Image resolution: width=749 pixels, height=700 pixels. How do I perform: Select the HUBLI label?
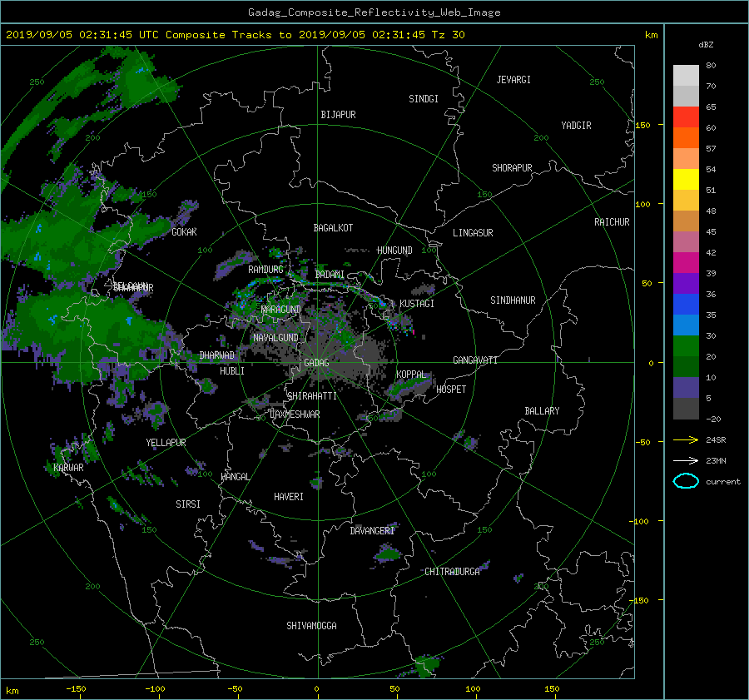pos(232,371)
